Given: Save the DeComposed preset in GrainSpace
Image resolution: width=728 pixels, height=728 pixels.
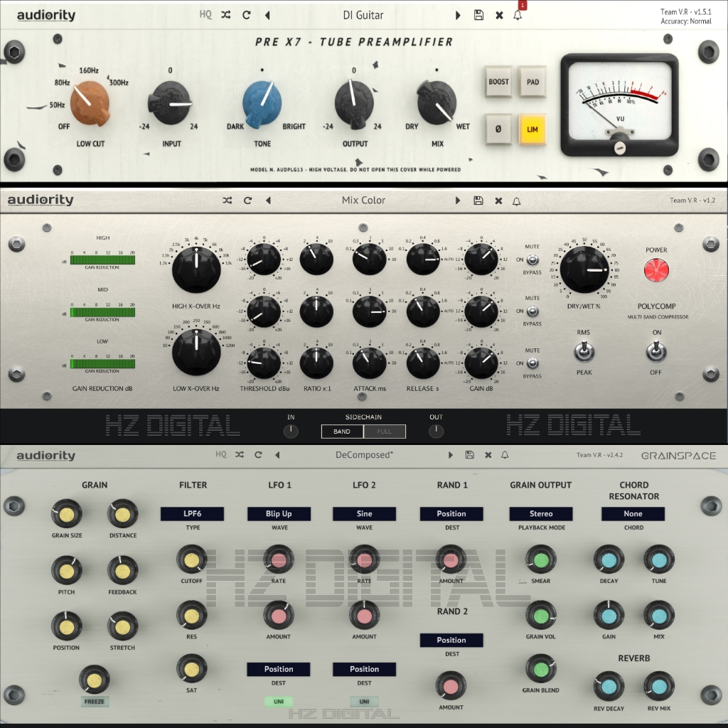Looking at the screenshot, I should [469, 455].
